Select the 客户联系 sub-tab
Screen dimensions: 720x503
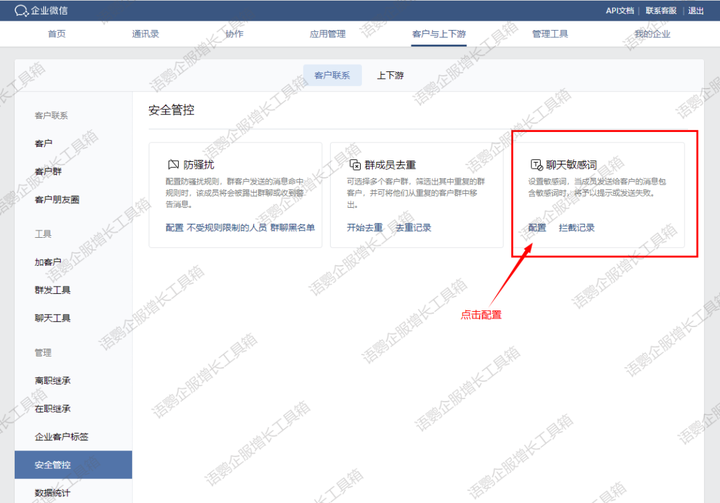[332, 75]
